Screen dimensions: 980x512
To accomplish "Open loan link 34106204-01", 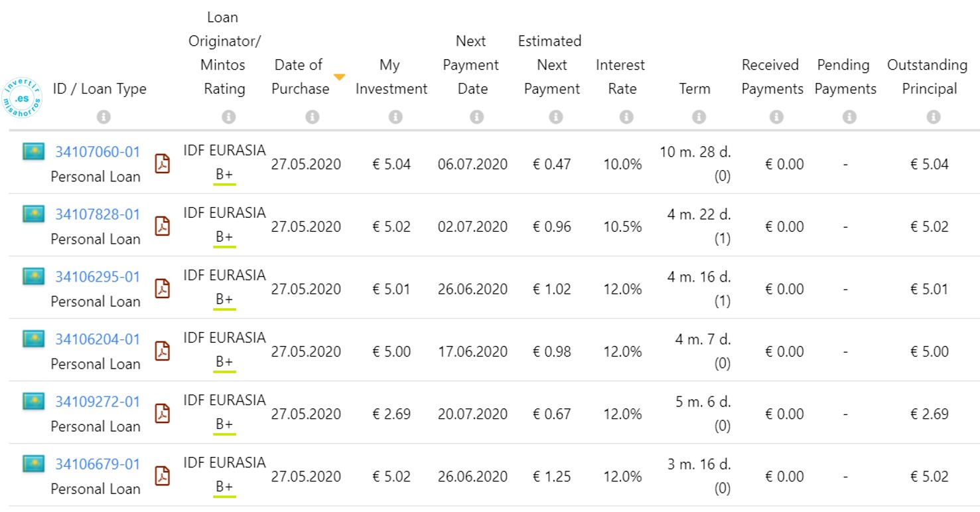I will tap(98, 339).
